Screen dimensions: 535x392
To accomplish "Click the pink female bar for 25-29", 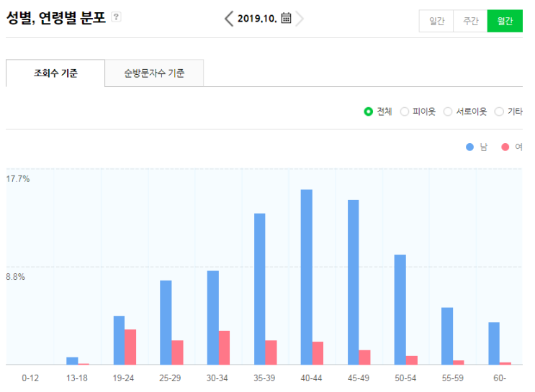I will click(177, 352).
